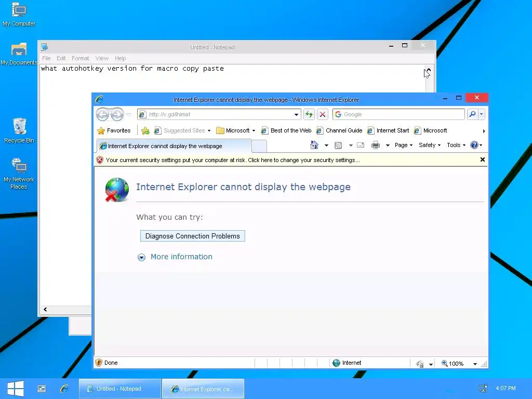Open a new blank tab

click(259, 147)
